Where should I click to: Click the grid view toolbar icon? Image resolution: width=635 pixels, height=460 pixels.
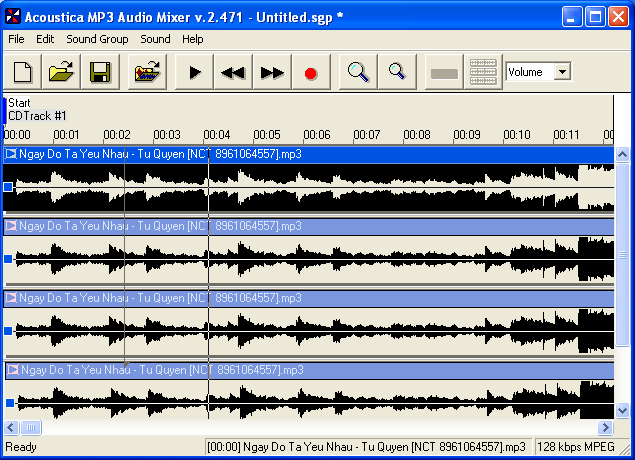click(483, 72)
